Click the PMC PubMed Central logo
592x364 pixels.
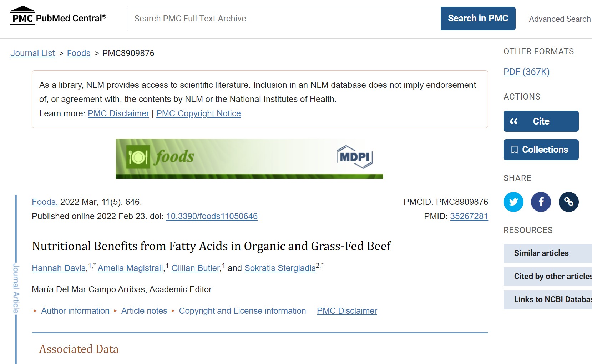click(57, 16)
